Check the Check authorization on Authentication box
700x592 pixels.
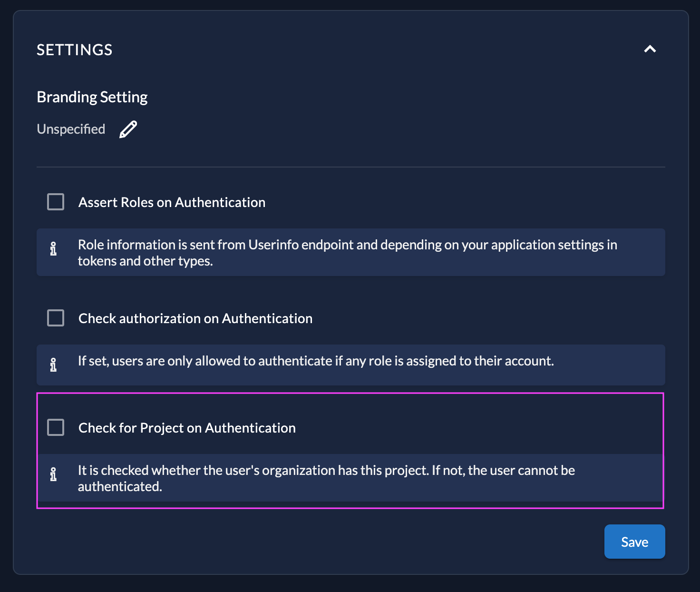coord(55,318)
